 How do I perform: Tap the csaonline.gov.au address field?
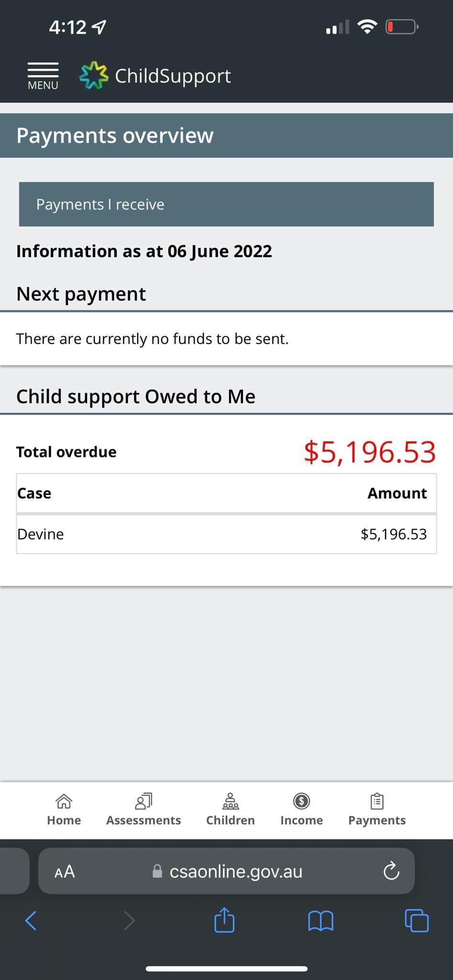tap(235, 871)
